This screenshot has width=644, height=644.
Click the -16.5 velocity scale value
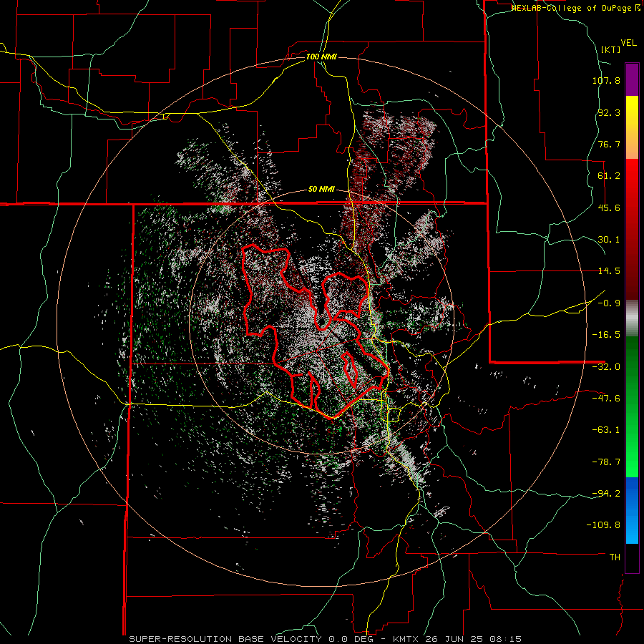pyautogui.click(x=606, y=335)
